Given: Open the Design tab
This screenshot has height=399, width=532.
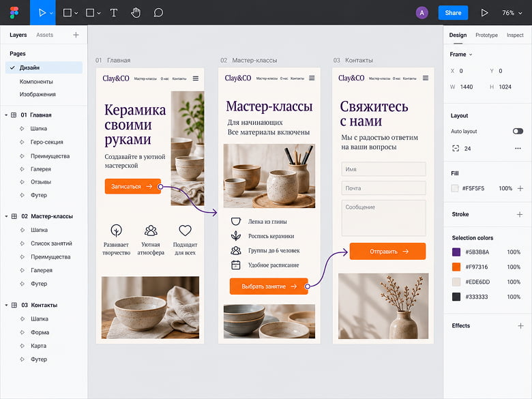Looking at the screenshot, I should 458,35.
